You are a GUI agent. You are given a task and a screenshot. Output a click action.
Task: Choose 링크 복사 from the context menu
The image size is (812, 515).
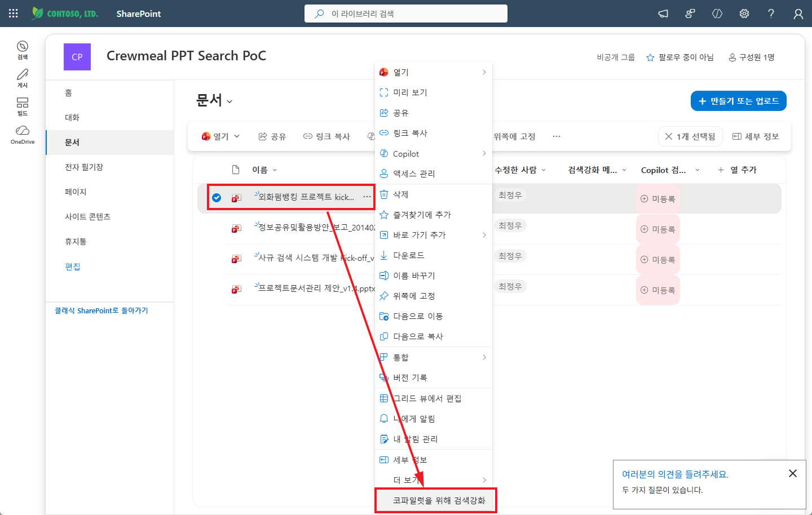[x=434, y=133]
